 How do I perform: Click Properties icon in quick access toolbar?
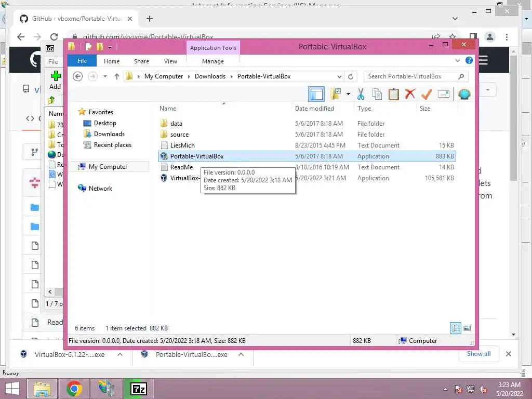click(x=88, y=46)
